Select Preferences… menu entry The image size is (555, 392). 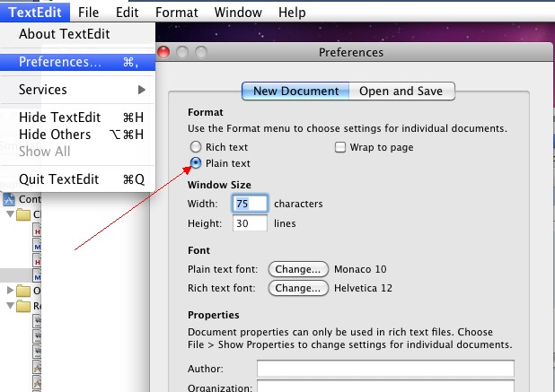77,62
